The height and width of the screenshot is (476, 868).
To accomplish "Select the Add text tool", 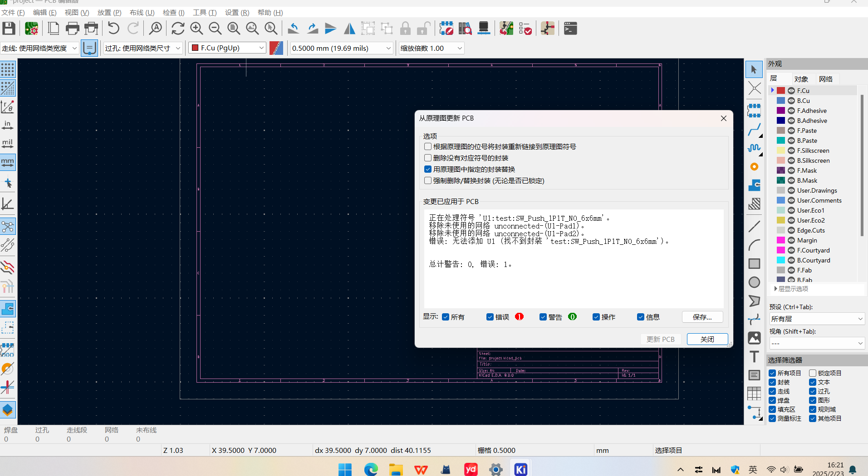I will click(754, 357).
